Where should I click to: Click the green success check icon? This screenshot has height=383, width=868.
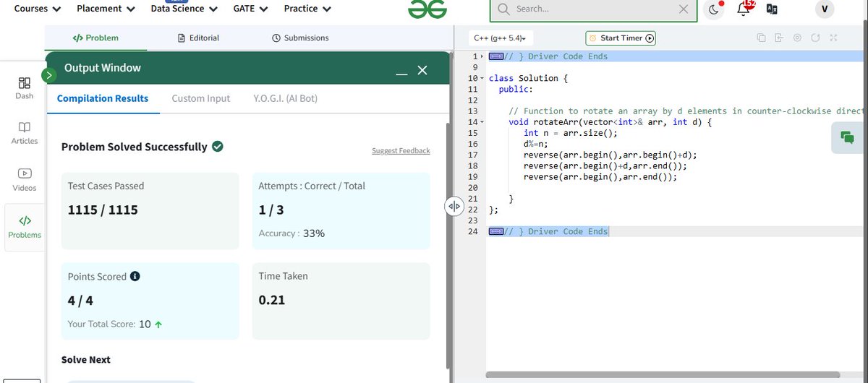coord(218,146)
